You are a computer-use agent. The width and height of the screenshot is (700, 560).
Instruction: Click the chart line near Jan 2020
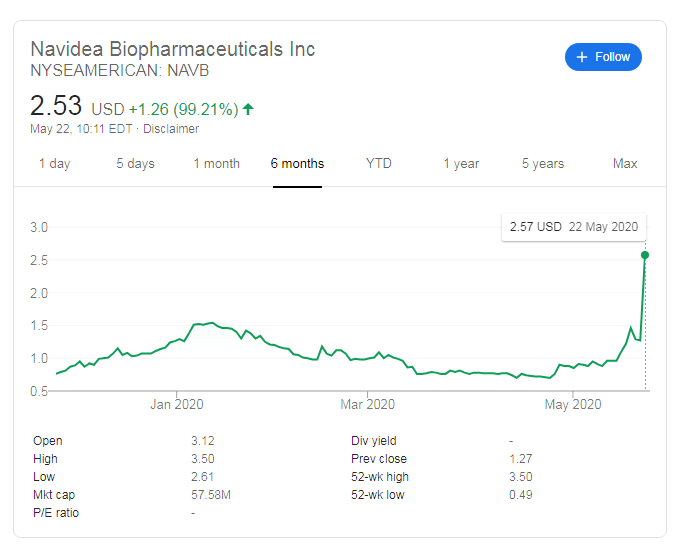tap(177, 340)
